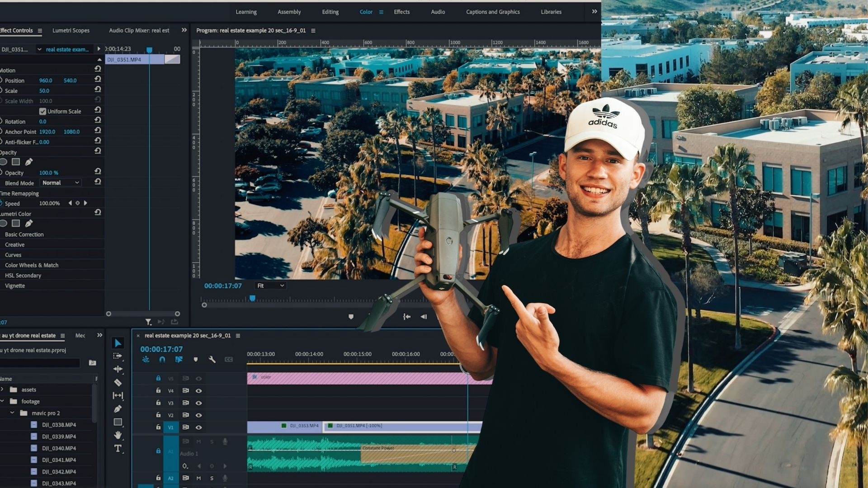The image size is (868, 488).
Task: Hide track V4 with eye icon
Action: tap(198, 391)
